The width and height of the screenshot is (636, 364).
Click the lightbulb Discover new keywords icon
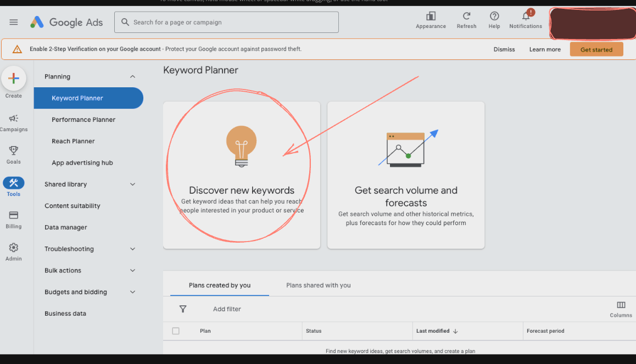(241, 147)
